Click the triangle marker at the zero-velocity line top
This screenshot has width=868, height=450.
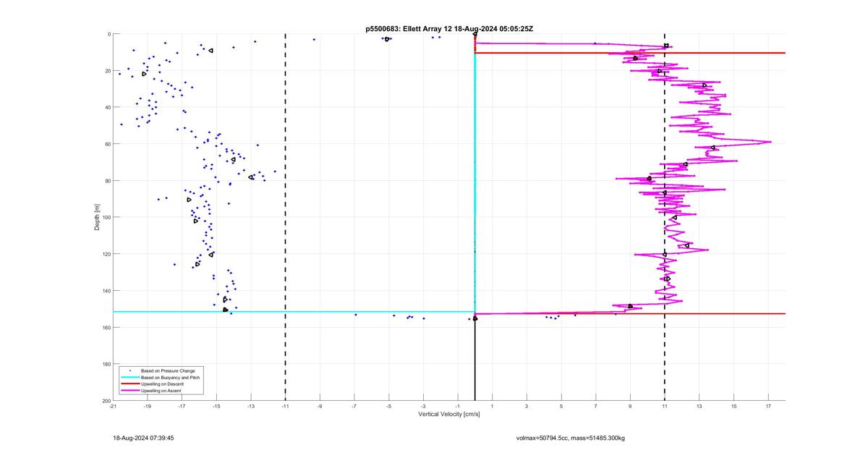pos(475,34)
